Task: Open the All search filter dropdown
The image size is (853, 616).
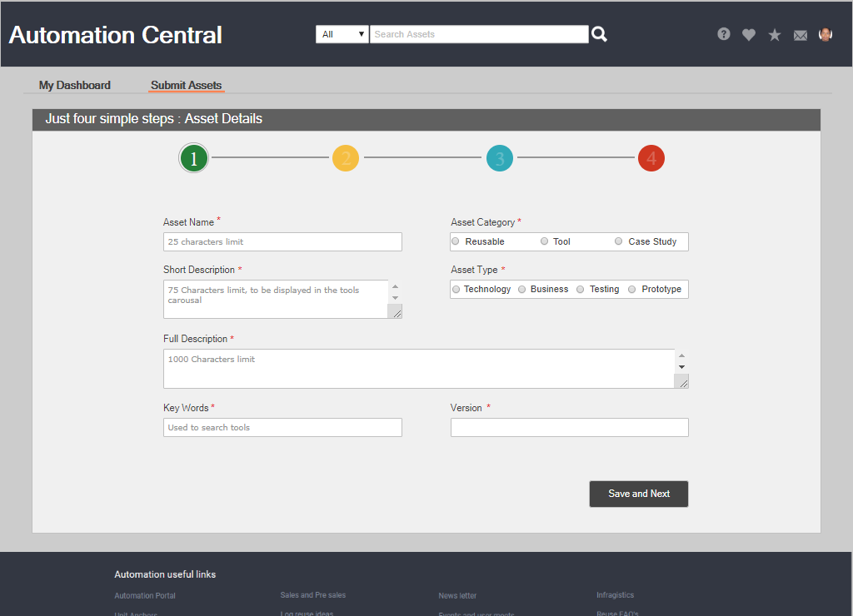Action: 342,34
